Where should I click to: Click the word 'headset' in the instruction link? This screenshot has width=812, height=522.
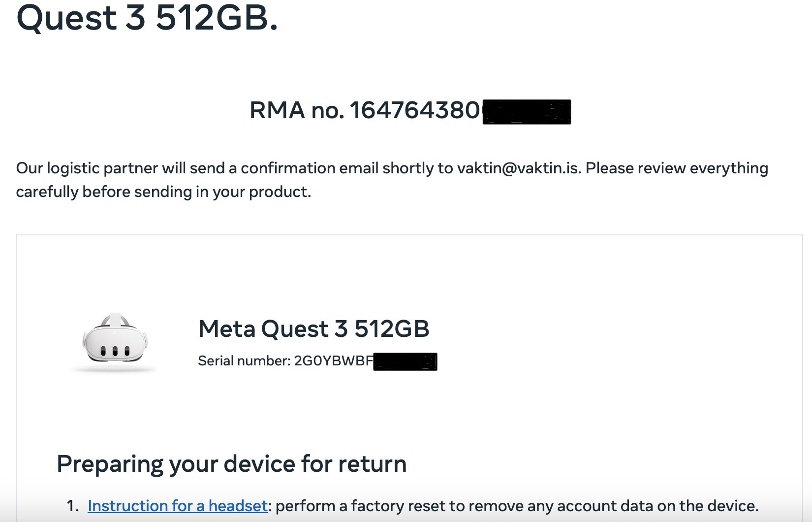point(238,506)
